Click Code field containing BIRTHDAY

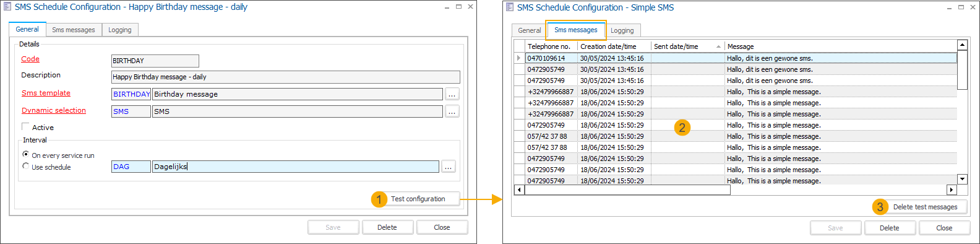155,61
